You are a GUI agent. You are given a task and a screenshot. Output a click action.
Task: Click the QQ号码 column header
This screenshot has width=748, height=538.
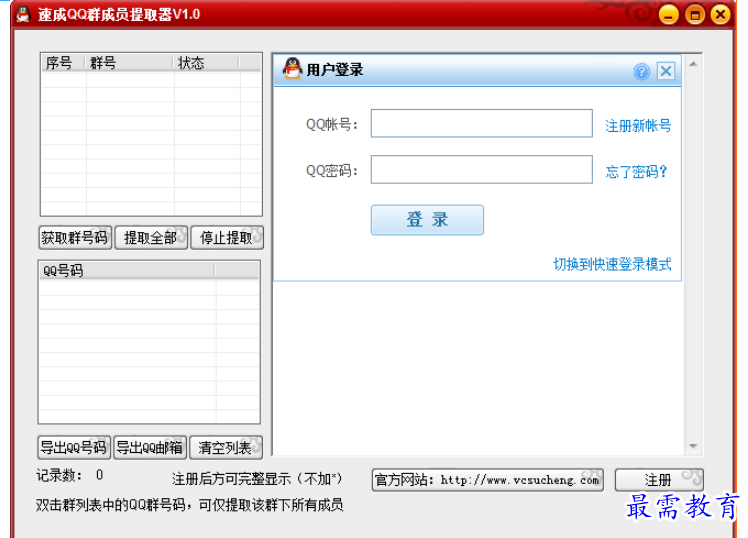point(127,270)
